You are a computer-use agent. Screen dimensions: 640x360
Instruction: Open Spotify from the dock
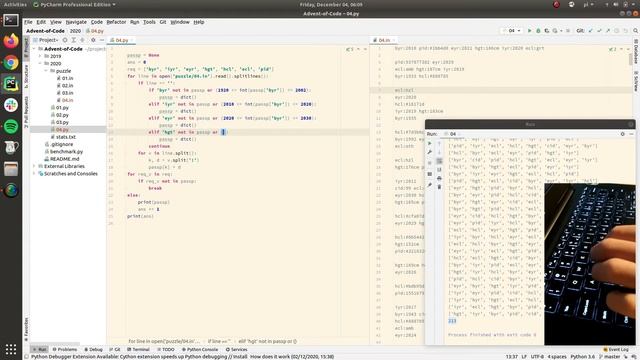[11, 127]
